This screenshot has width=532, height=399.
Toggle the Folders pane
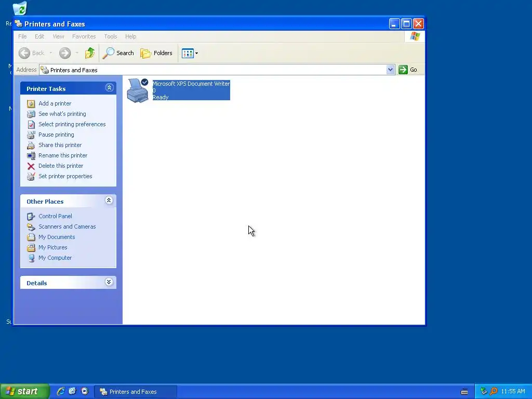tap(156, 53)
